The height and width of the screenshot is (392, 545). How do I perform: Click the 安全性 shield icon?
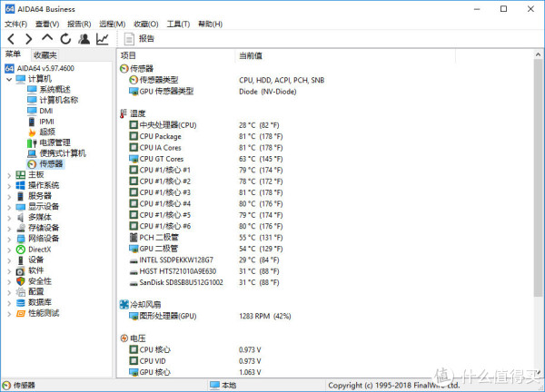21,281
